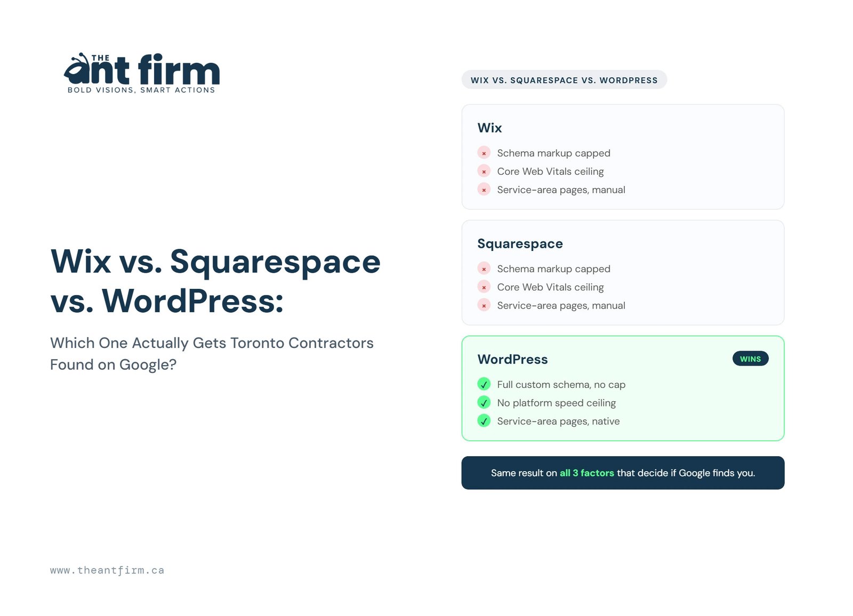
Task: Click the Wix 'Core Web Vitals ceiling' text
Action: tap(550, 172)
